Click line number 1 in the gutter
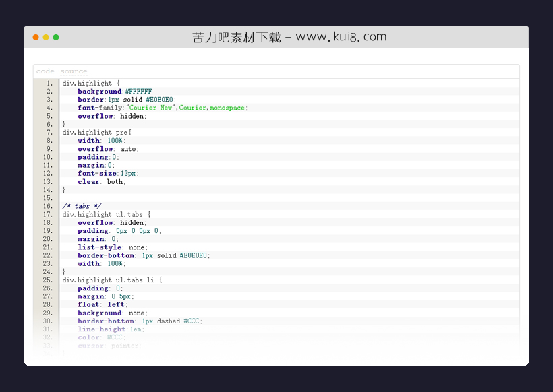Screen dimensions: 553x392 (49, 84)
